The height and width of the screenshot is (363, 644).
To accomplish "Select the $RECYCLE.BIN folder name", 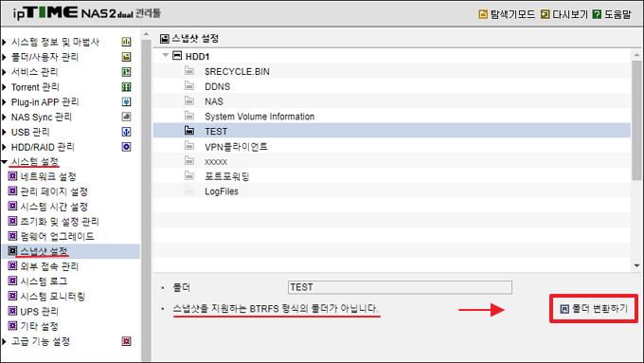I will coord(237,71).
